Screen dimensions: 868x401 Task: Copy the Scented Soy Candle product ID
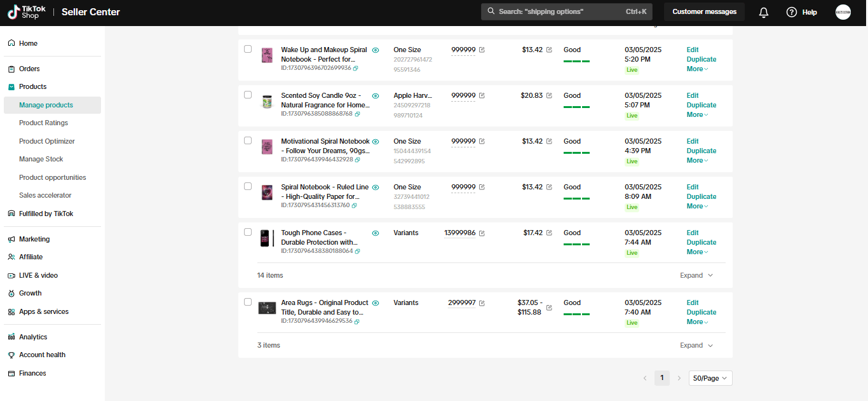click(356, 114)
